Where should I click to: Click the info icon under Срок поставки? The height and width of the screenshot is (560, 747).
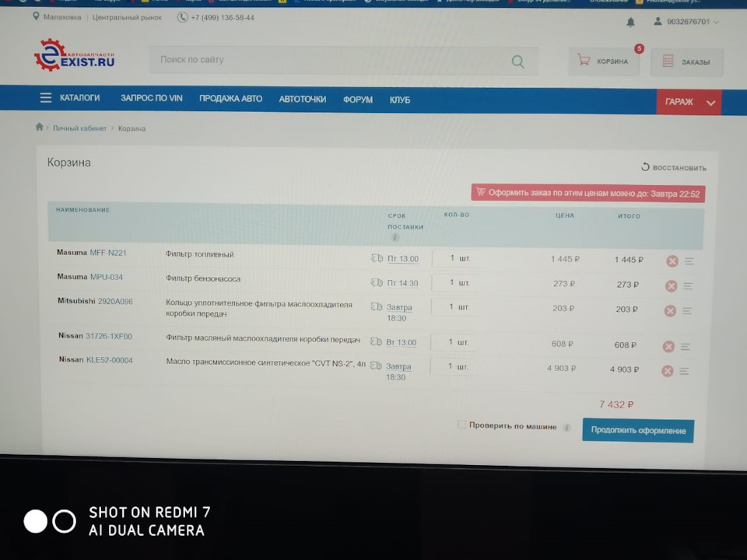(395, 237)
